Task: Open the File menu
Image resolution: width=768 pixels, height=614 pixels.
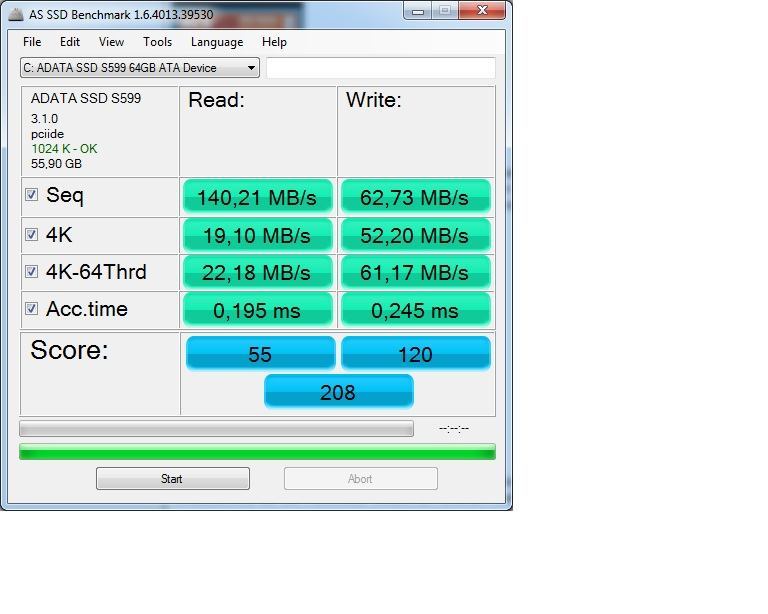Action: [32, 42]
